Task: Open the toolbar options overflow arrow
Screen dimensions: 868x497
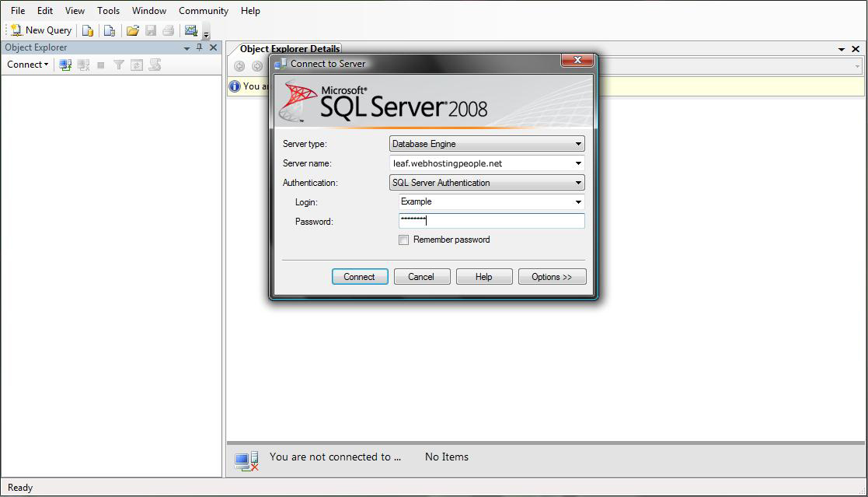Action: pos(206,33)
